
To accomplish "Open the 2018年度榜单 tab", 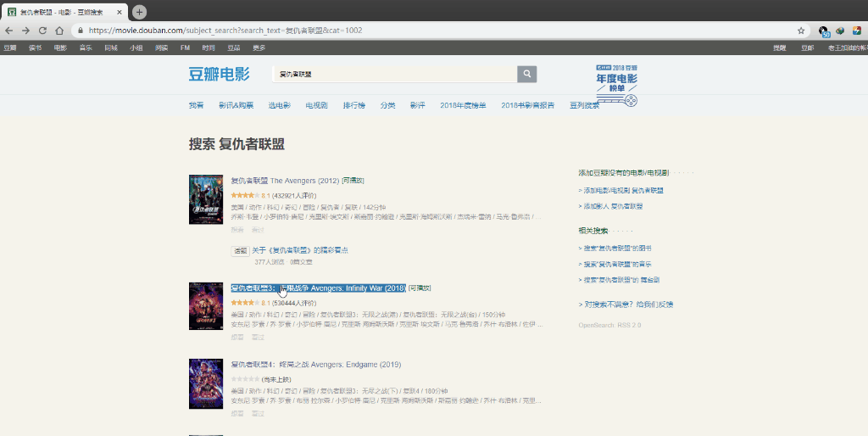I will tap(463, 105).
